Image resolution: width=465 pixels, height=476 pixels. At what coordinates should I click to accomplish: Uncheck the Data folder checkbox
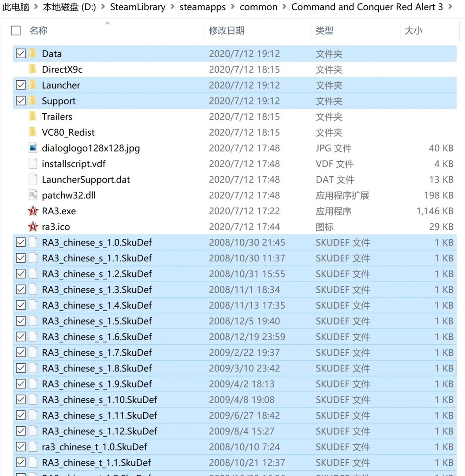[x=20, y=53]
